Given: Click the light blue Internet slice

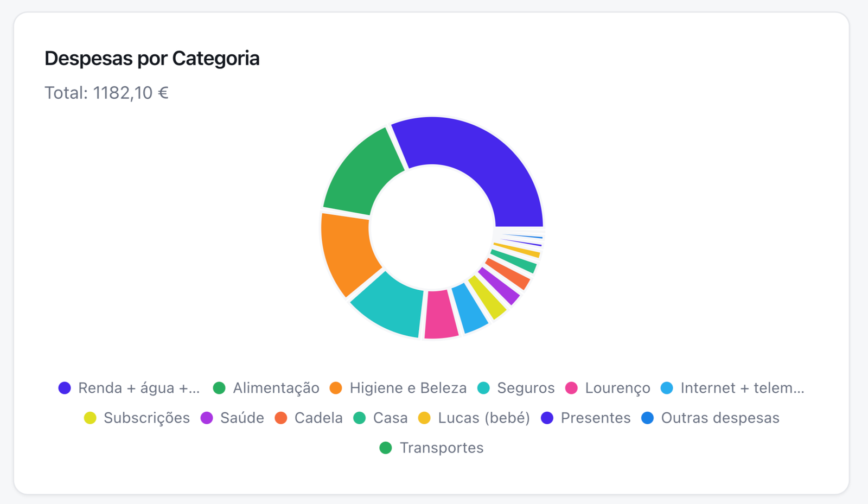Looking at the screenshot, I should [470, 308].
